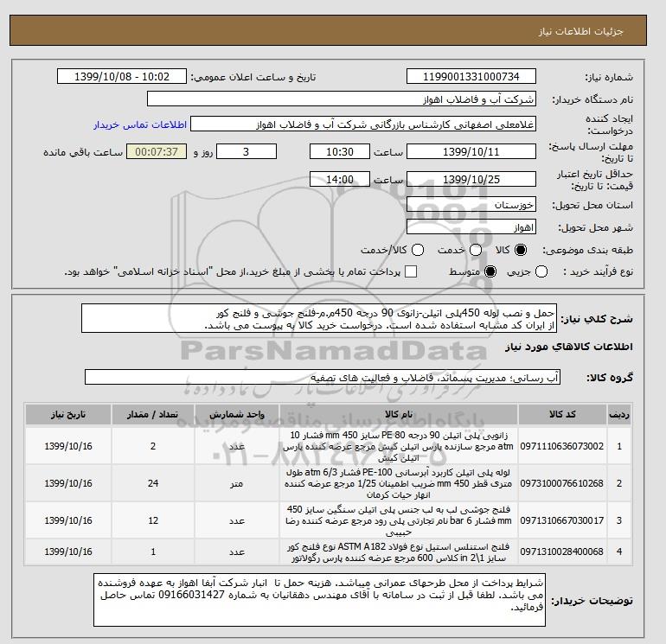Click the validity hour field 14:00

[340, 179]
